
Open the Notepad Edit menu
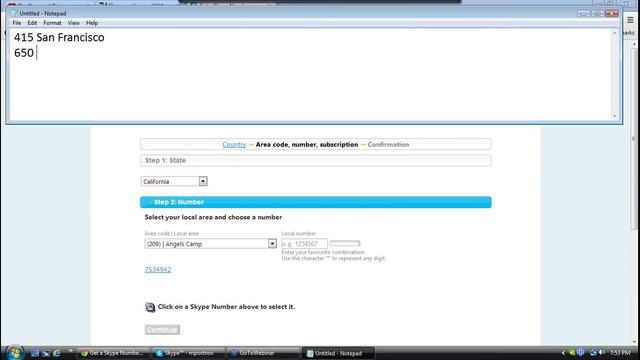click(32, 23)
